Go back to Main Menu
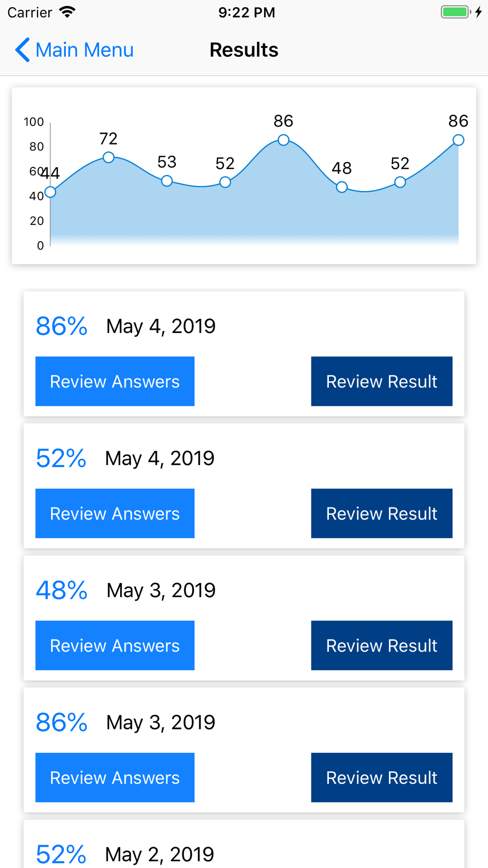Image resolution: width=488 pixels, height=868 pixels. 74,50
